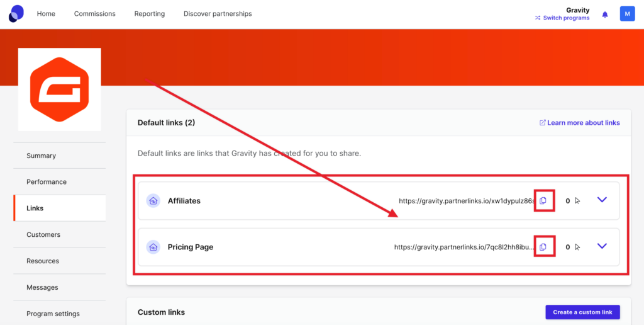The image size is (644, 325).
Task: Expand the Affiliates link details
Action: (602, 200)
